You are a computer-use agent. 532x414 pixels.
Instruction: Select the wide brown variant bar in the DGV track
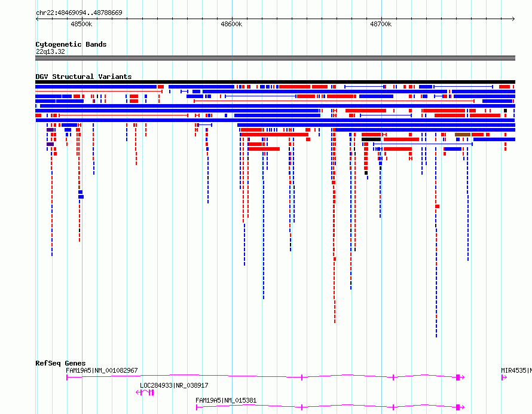[463, 135]
